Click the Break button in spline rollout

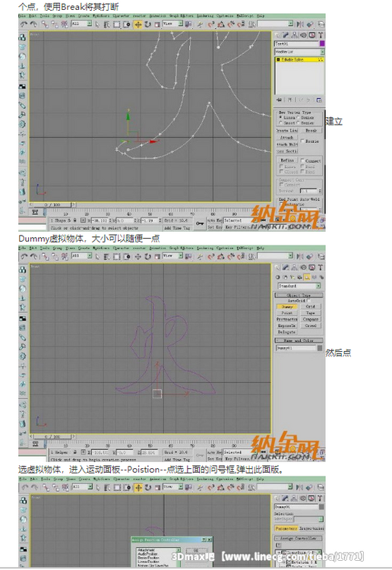click(x=311, y=130)
